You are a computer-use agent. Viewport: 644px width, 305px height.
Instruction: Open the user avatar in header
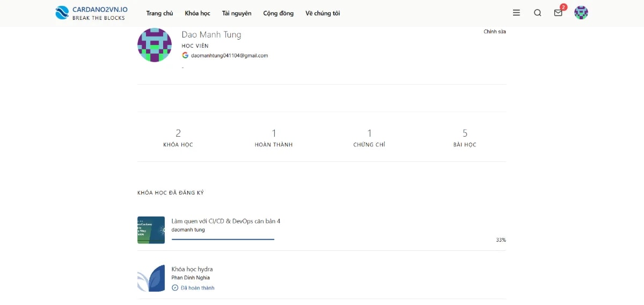coord(581,13)
